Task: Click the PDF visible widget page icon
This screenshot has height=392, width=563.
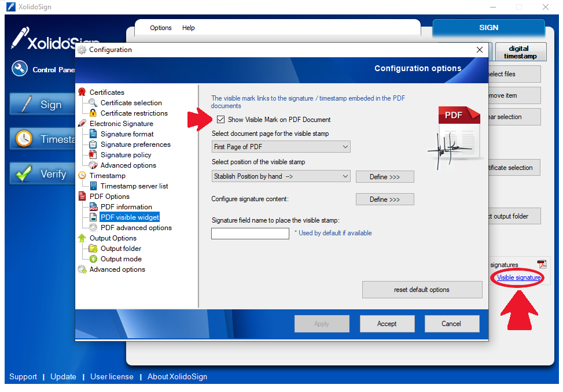Action: pyautogui.click(x=93, y=217)
